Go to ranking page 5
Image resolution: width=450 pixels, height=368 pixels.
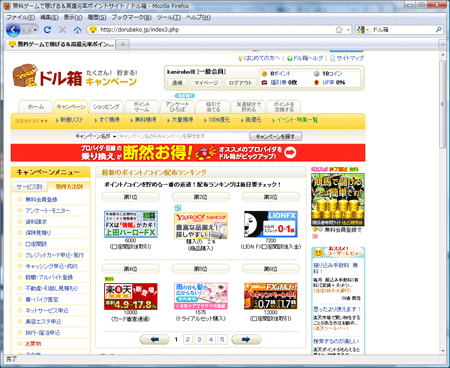(222, 340)
